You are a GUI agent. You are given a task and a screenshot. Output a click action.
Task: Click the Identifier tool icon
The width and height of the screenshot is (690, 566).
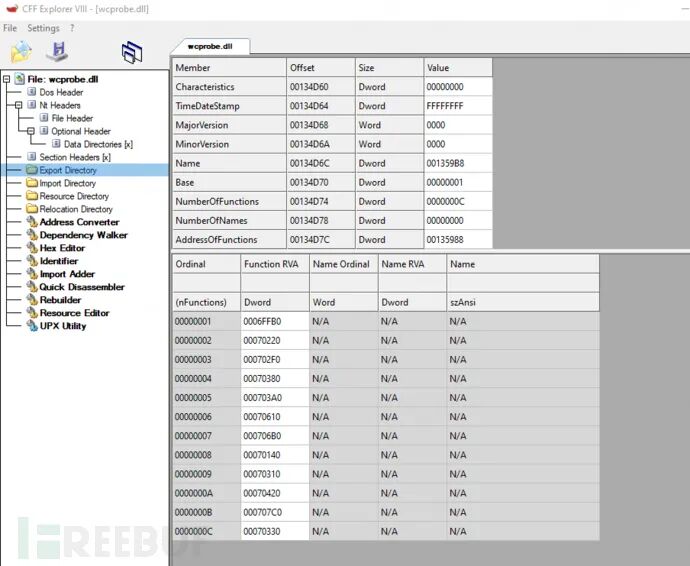pos(32,261)
